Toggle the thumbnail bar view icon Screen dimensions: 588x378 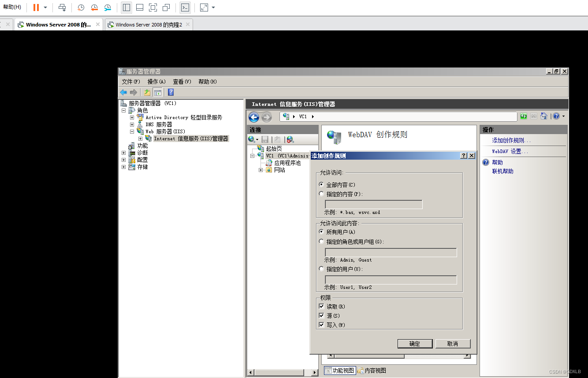pos(140,7)
